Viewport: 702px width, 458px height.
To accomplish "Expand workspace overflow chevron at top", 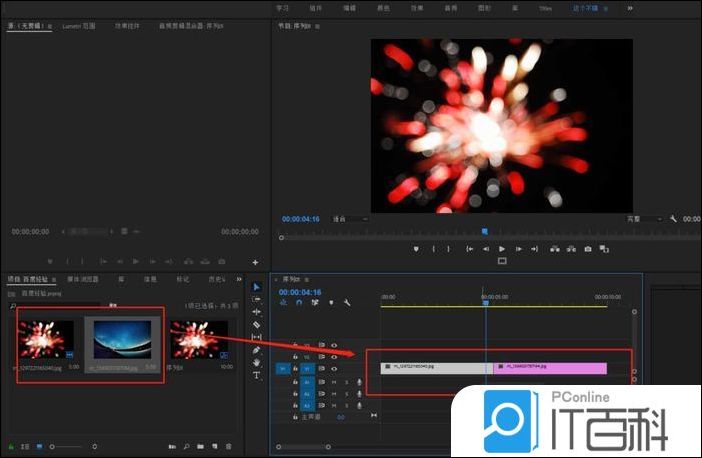I will click(x=629, y=7).
